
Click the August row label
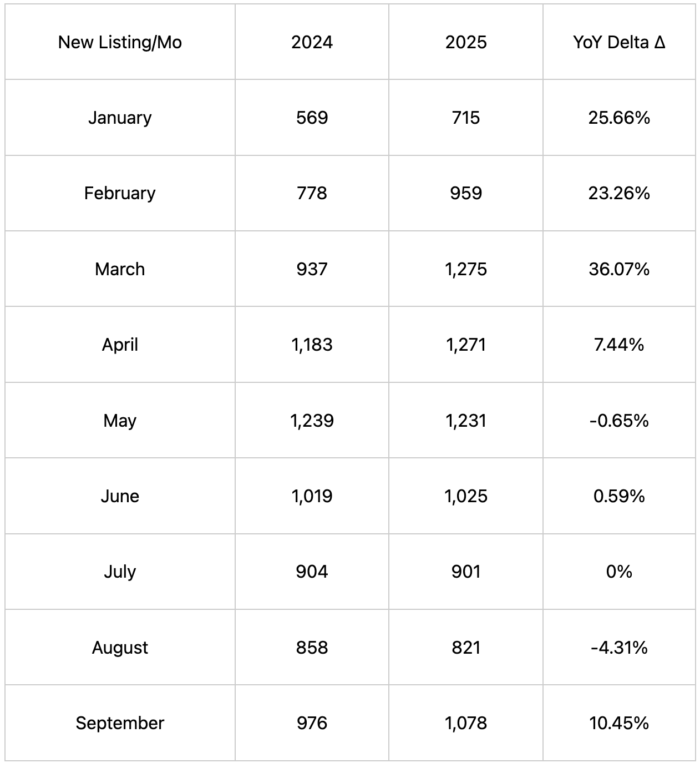120,648
